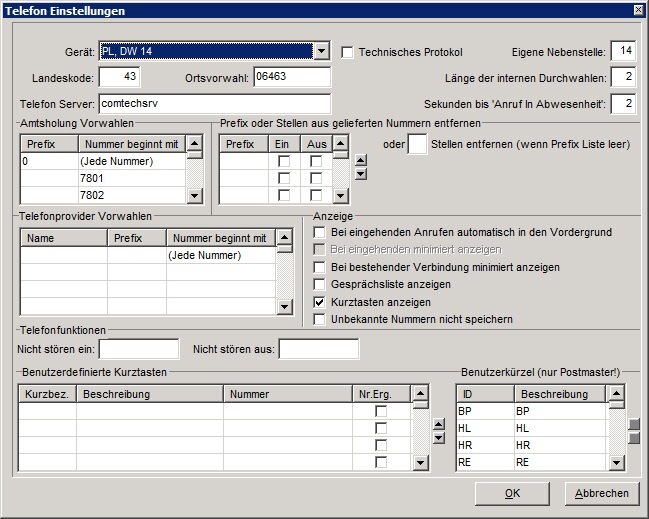Open the Gerät dropdown list

point(321,51)
